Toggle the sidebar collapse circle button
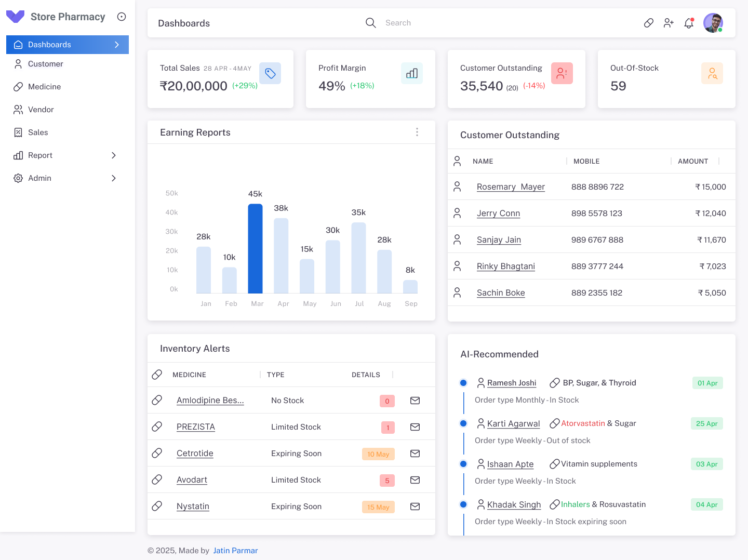 point(122,17)
